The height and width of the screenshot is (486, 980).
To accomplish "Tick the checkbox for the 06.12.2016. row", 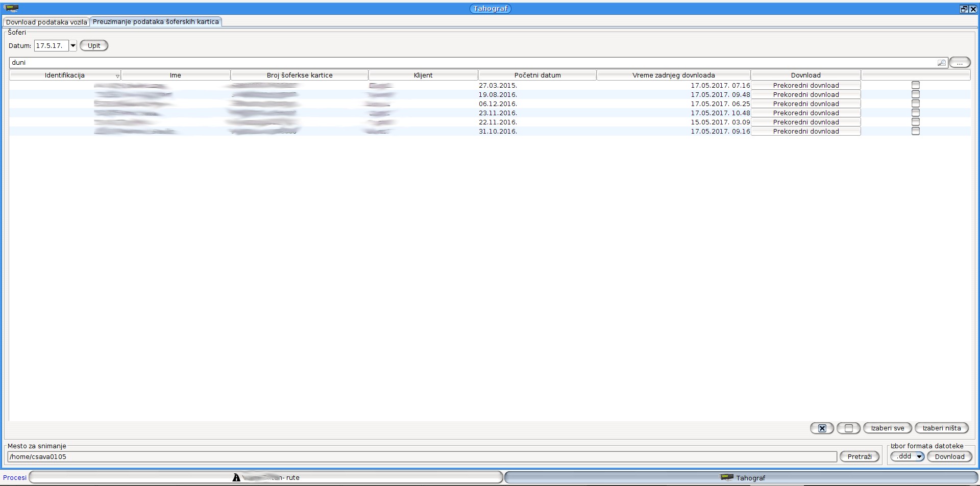I will click(x=915, y=104).
